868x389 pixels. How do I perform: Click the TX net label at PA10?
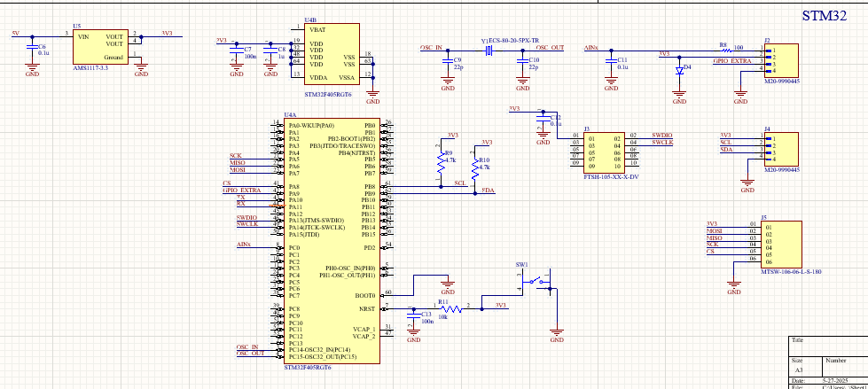coord(240,197)
